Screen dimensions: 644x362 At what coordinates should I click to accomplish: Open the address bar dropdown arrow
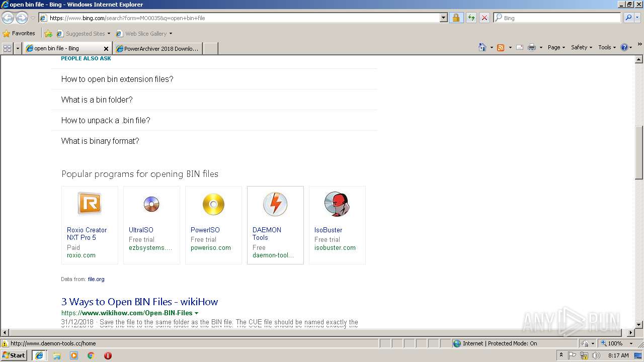[x=443, y=18]
